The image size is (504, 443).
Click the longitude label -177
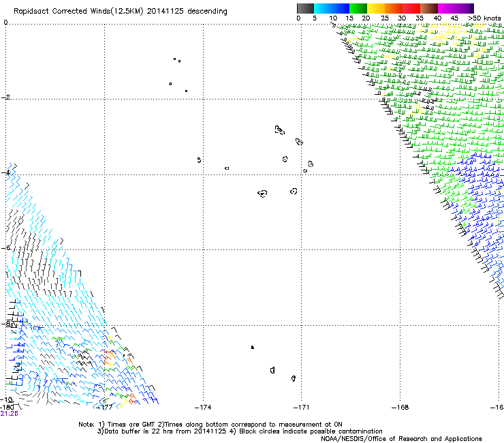pyautogui.click(x=105, y=408)
